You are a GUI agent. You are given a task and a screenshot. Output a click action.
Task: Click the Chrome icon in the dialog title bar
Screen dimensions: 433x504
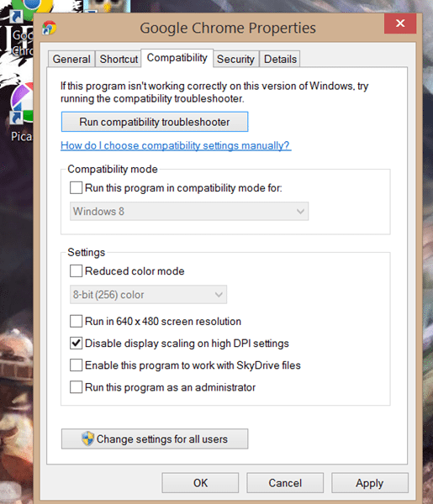(x=50, y=28)
